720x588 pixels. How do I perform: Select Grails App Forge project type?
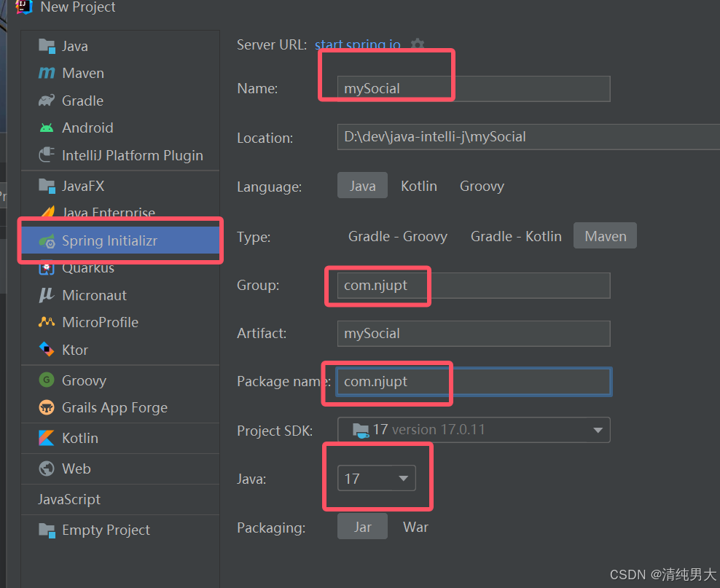120,407
